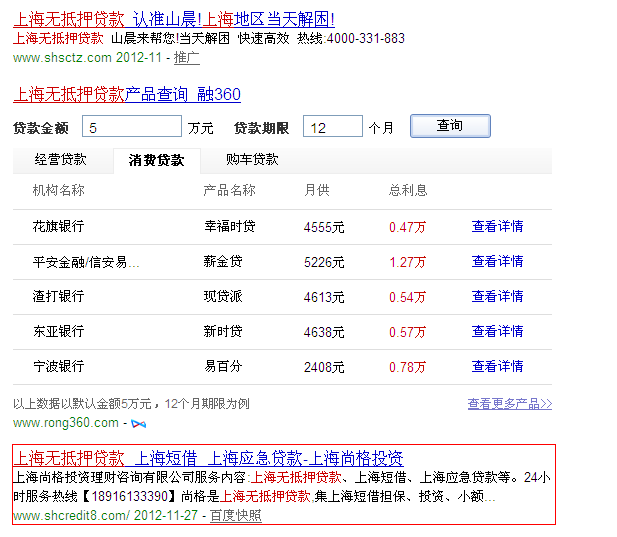Click the 贷款期限 input field
617x537 pixels.
(x=332, y=127)
